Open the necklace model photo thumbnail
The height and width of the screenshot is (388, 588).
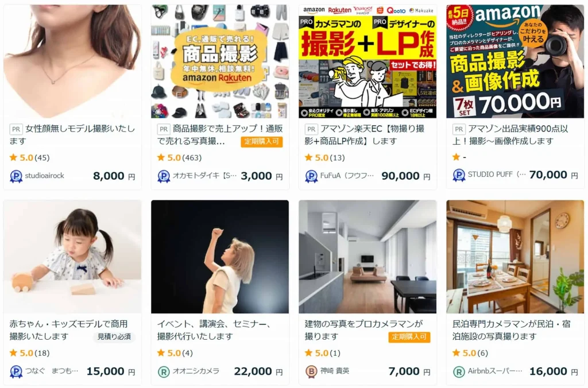pos(72,61)
